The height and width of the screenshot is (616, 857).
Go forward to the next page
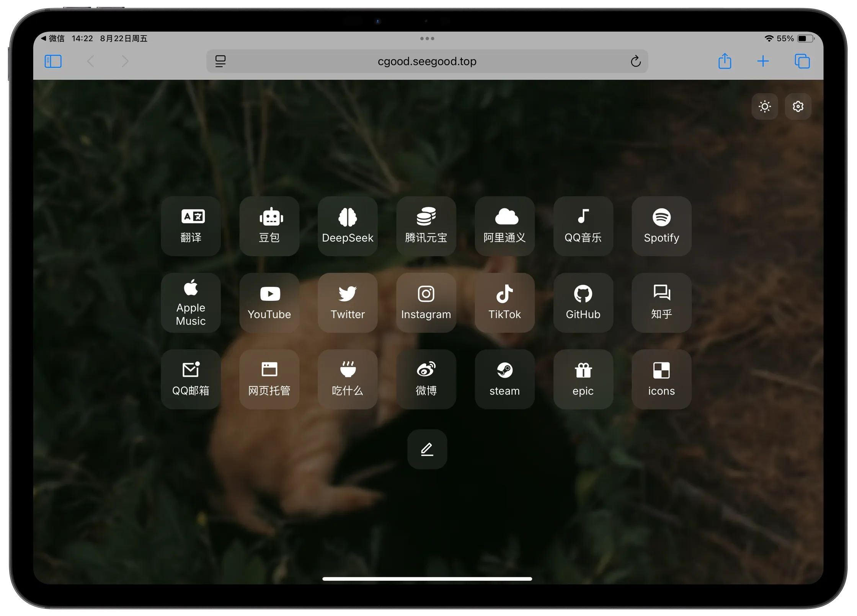(125, 61)
